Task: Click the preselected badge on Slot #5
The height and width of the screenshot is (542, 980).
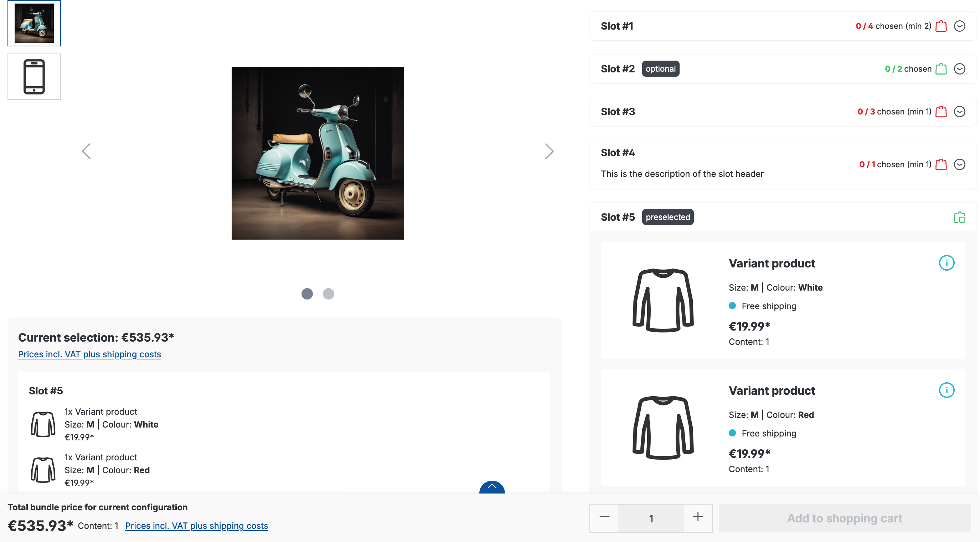Action: coord(668,217)
